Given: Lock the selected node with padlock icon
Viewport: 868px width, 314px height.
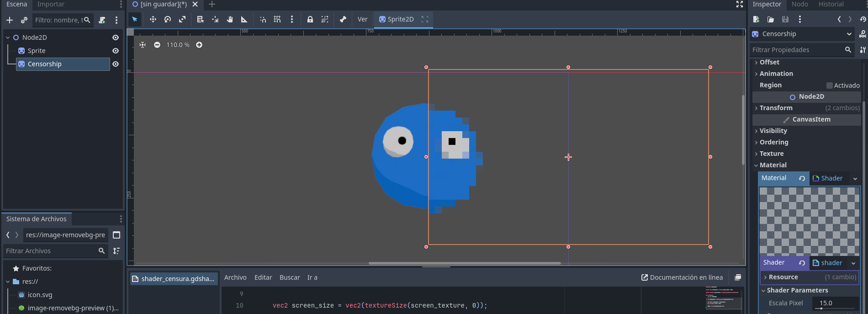Looking at the screenshot, I should [x=310, y=19].
